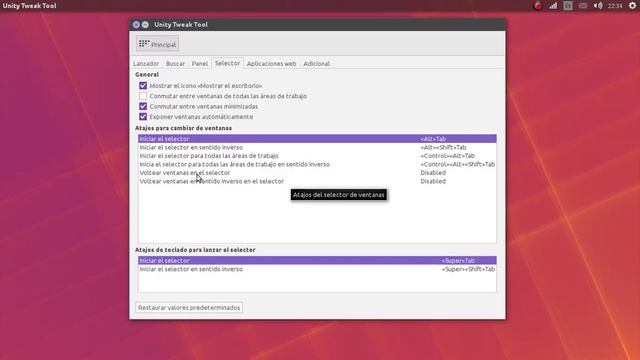Open the system gear session menu
The image size is (640, 360).
click(632, 6)
